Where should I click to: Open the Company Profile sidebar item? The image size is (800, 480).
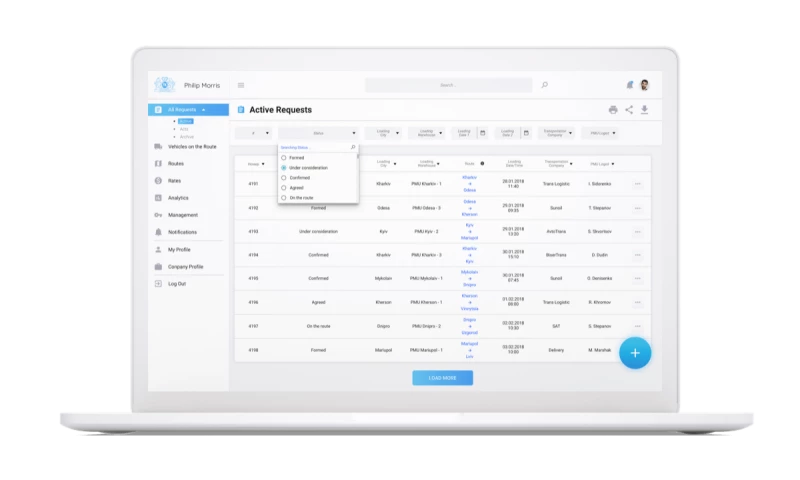tap(185, 267)
